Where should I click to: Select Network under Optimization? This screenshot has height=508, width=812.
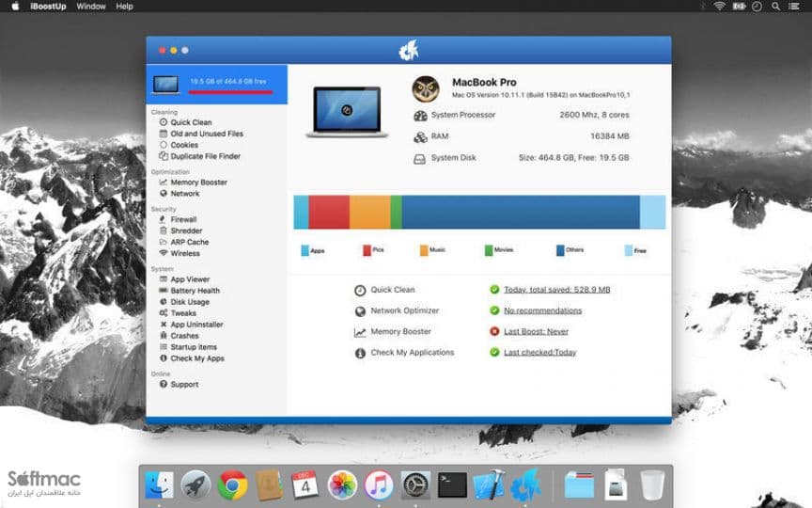pyautogui.click(x=185, y=194)
